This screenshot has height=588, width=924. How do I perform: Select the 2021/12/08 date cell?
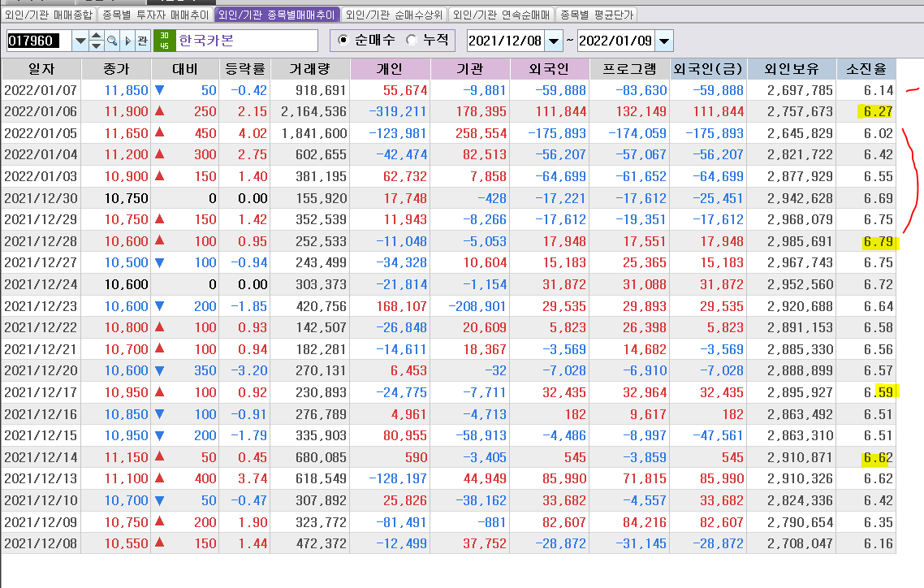[41, 543]
